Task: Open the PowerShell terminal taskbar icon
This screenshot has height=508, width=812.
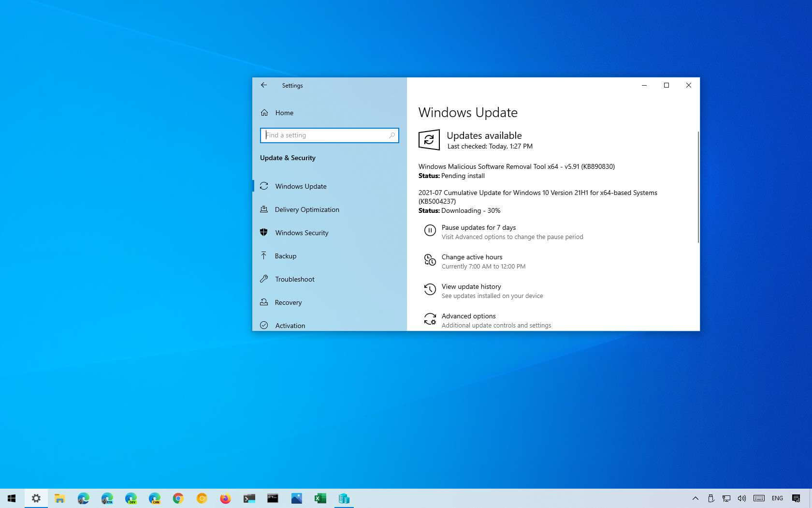Action: 249,498
